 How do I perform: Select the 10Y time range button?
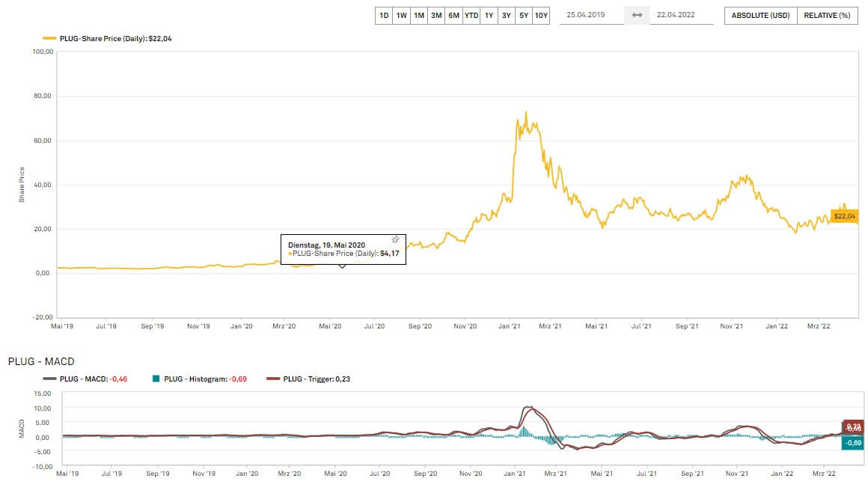(541, 16)
